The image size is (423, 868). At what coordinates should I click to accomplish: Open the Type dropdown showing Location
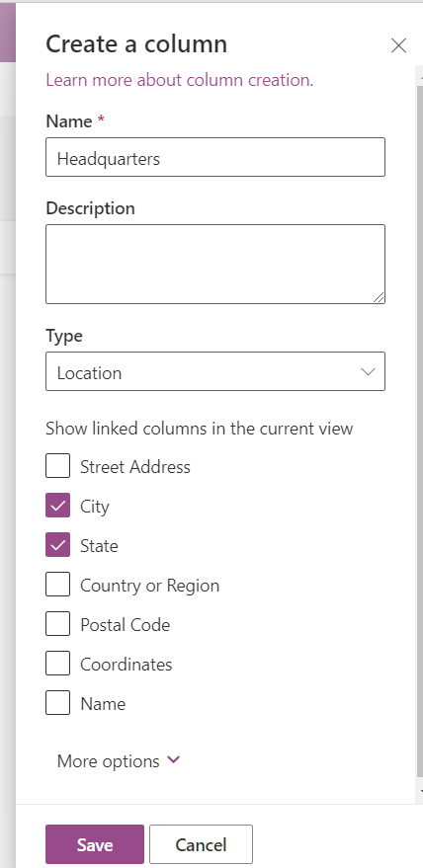(x=215, y=371)
